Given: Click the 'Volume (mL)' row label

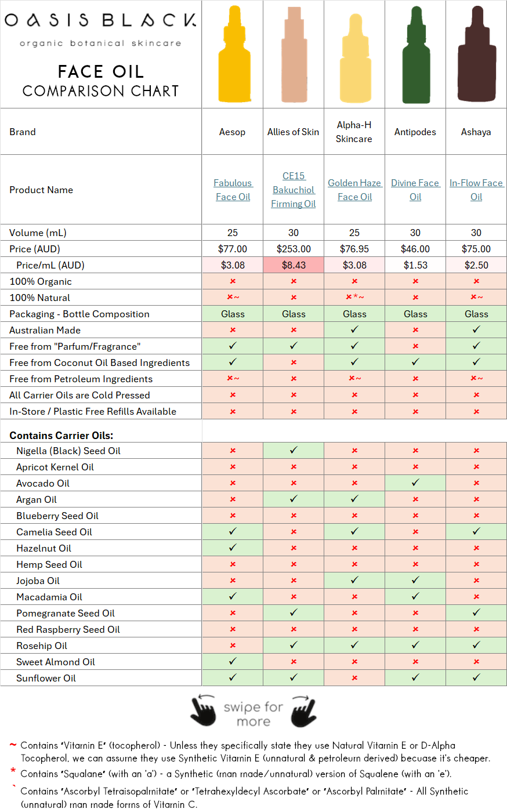Looking at the screenshot, I should pos(38,233).
